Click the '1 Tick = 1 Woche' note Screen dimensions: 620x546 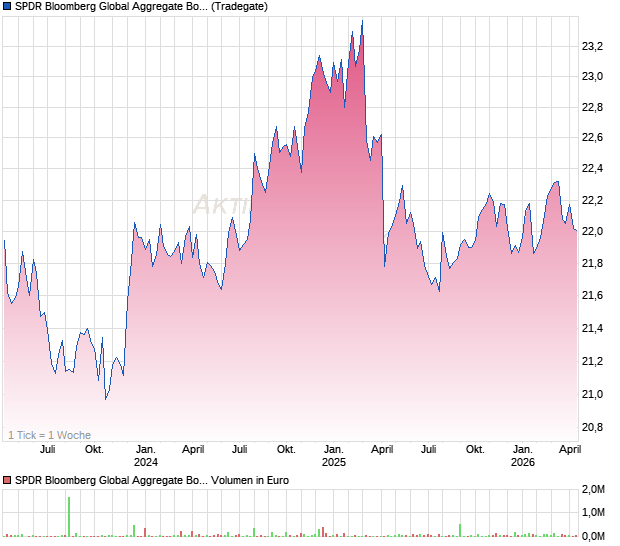49,435
